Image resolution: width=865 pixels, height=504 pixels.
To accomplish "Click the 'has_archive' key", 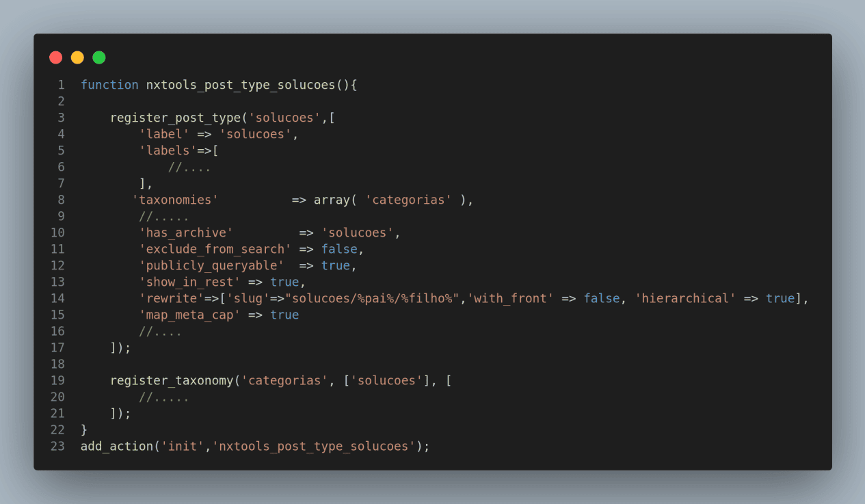I will [x=186, y=233].
